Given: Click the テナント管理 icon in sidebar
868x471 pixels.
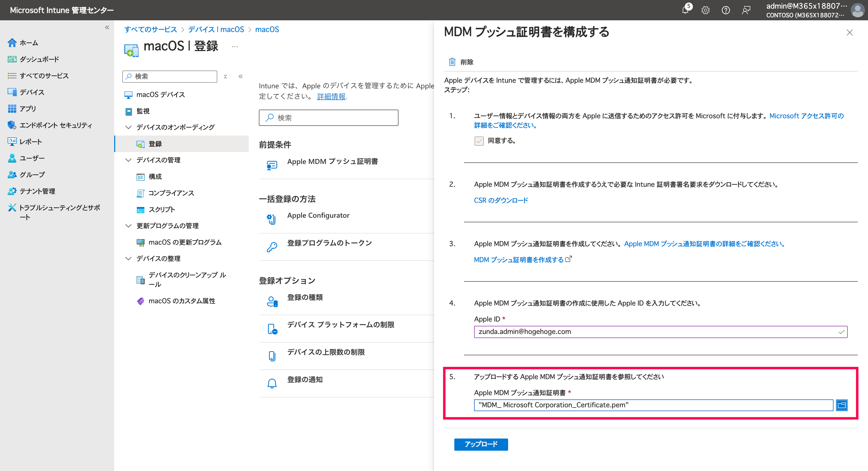Looking at the screenshot, I should pos(12,191).
